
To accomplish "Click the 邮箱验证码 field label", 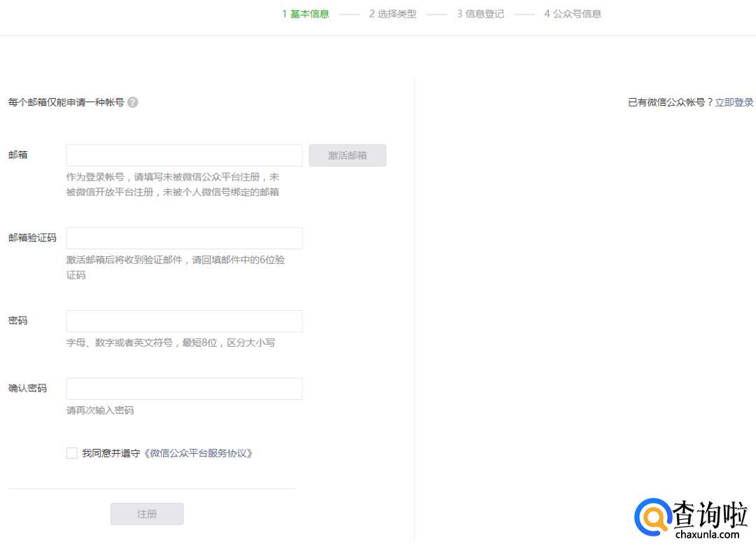I will pos(32,237).
